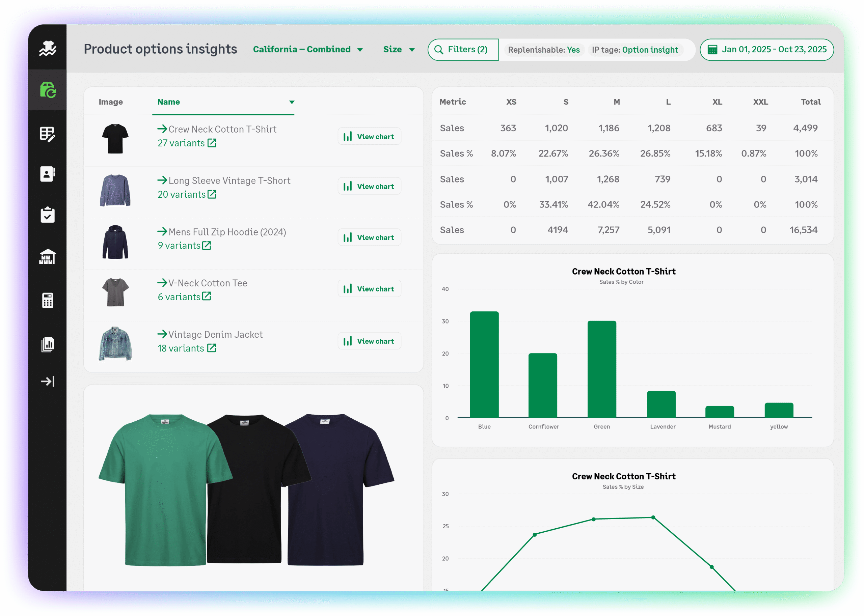
Task: Open the clipboard checkmark icon in sidebar
Action: (x=48, y=215)
